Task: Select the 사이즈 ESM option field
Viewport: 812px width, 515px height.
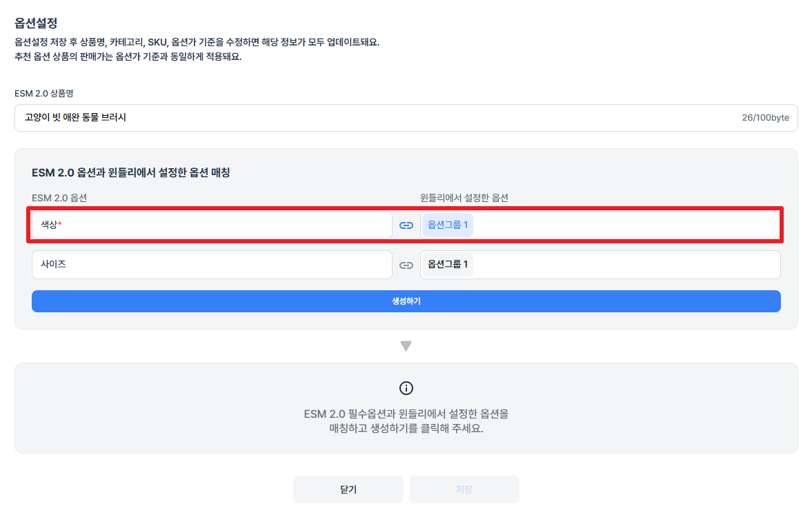Action: (212, 265)
